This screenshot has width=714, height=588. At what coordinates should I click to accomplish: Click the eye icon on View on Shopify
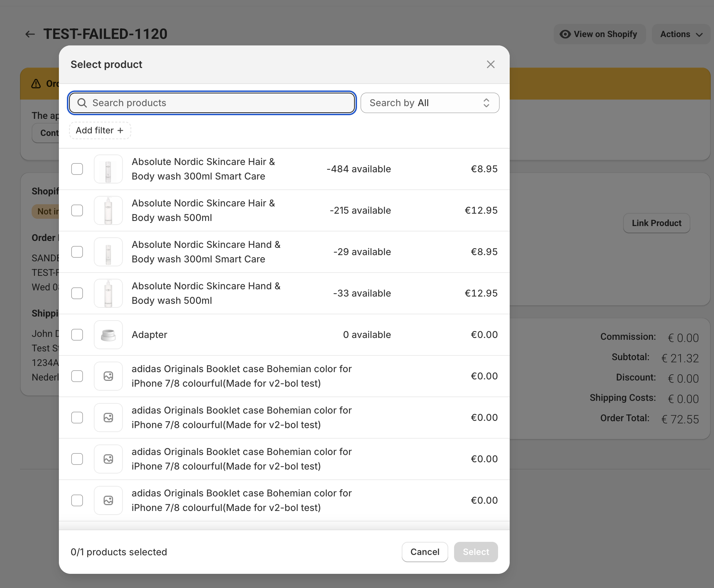tap(565, 34)
